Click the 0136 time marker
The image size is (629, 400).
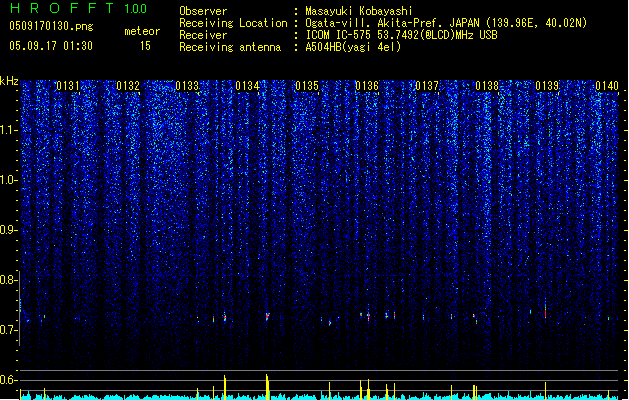(367, 86)
